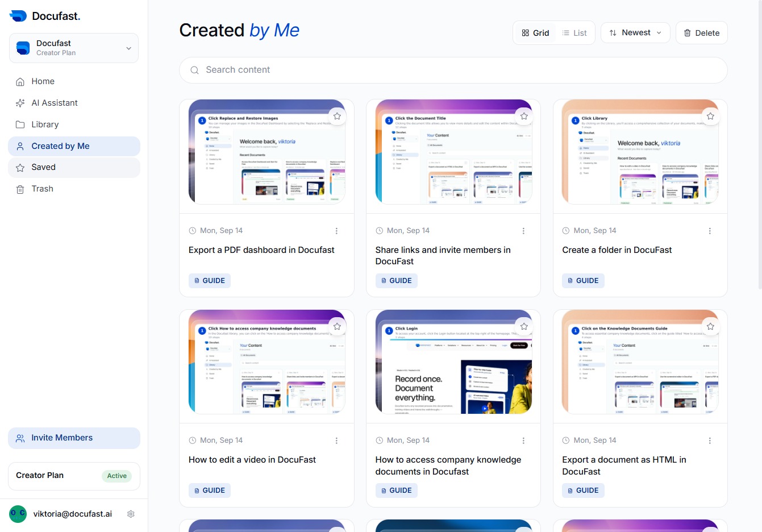This screenshot has width=762, height=532.
Task: Navigate to Library
Action: click(x=74, y=124)
